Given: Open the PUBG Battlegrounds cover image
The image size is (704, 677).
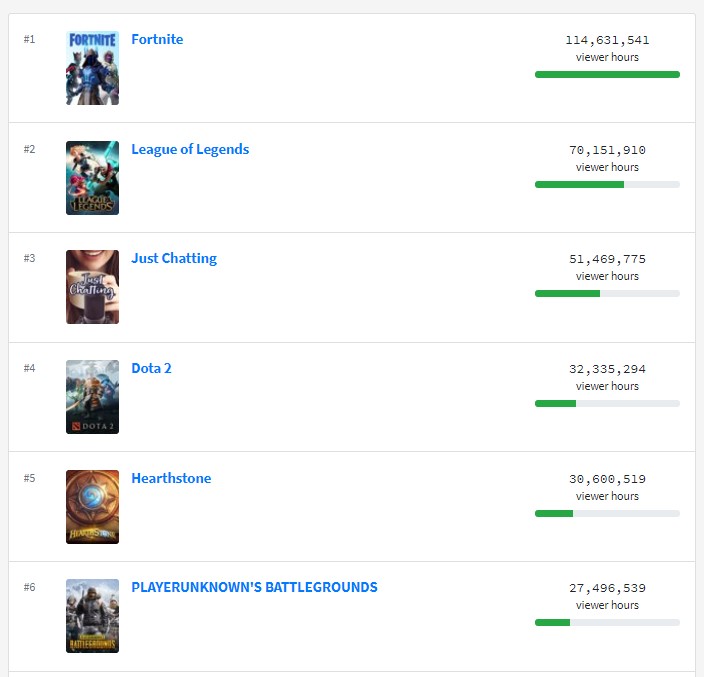Looking at the screenshot, I should click(92, 616).
